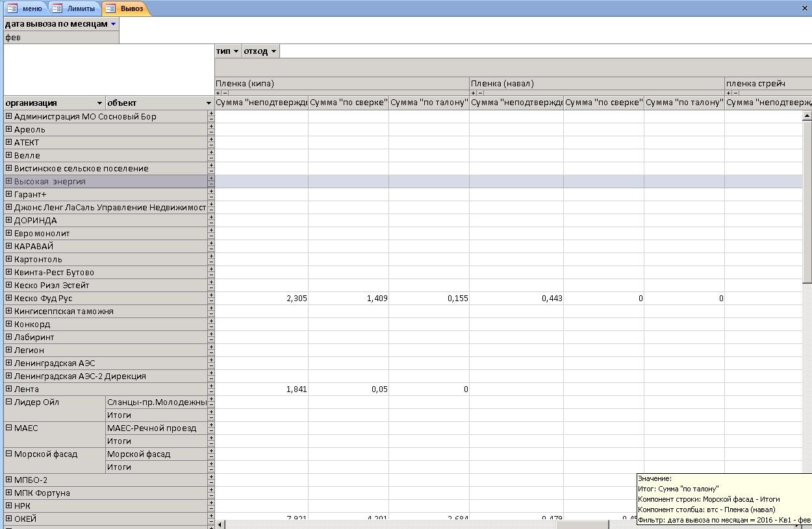Image resolution: width=812 pixels, height=529 pixels.
Task: Expand the АТЕКТ organization row
Action: click(x=9, y=142)
